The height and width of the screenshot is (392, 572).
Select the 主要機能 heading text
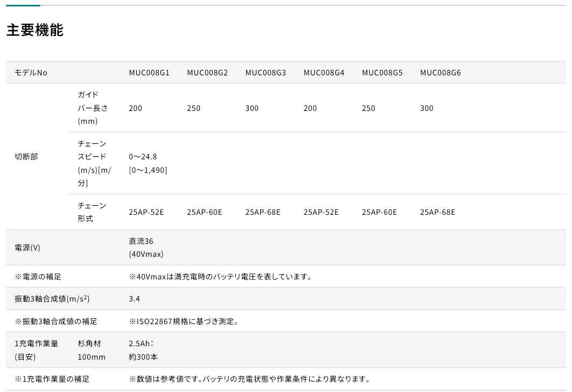point(35,30)
